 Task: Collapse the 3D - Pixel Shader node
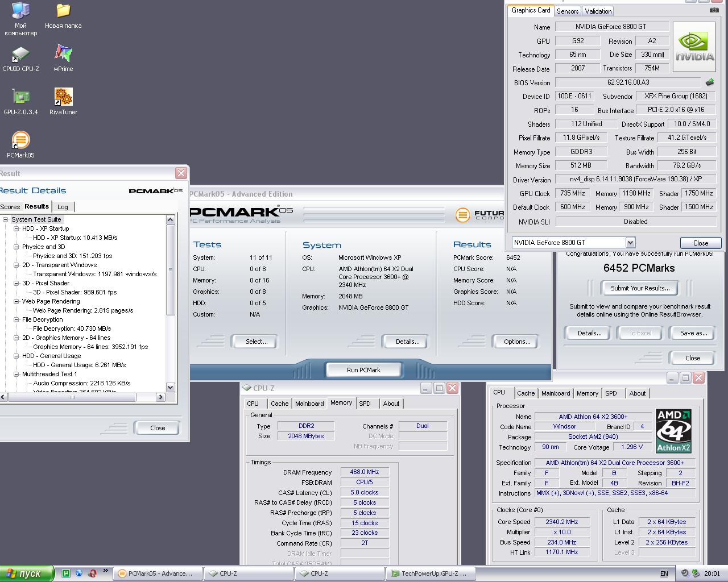pos(16,283)
